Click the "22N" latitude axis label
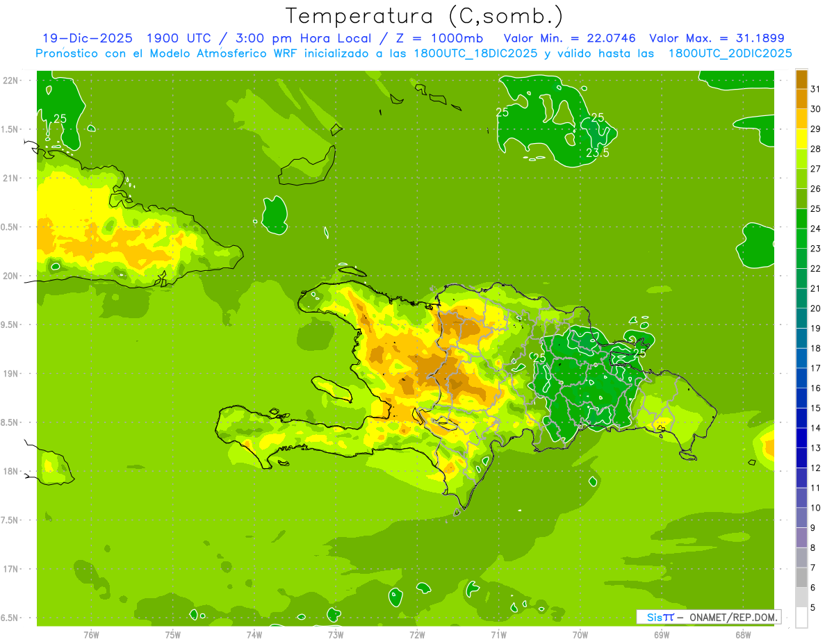 pyautogui.click(x=12, y=80)
